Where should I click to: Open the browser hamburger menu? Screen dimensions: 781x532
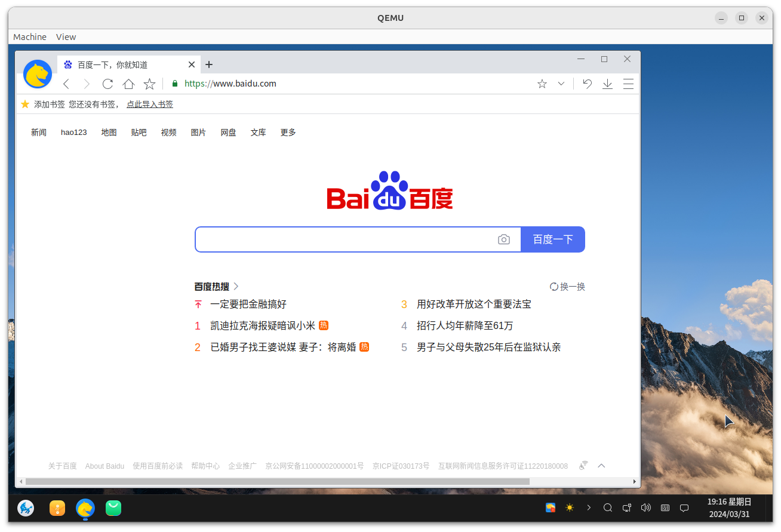coord(628,84)
